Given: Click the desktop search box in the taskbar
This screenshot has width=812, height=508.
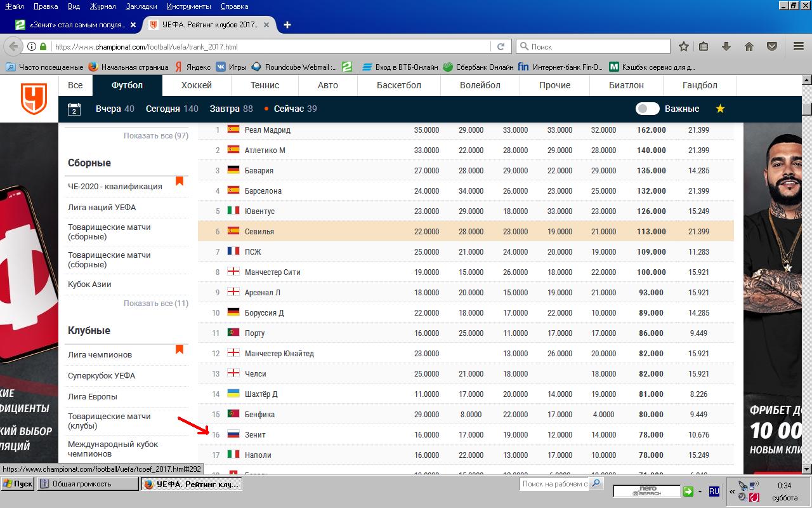Looking at the screenshot, I should pos(555,484).
